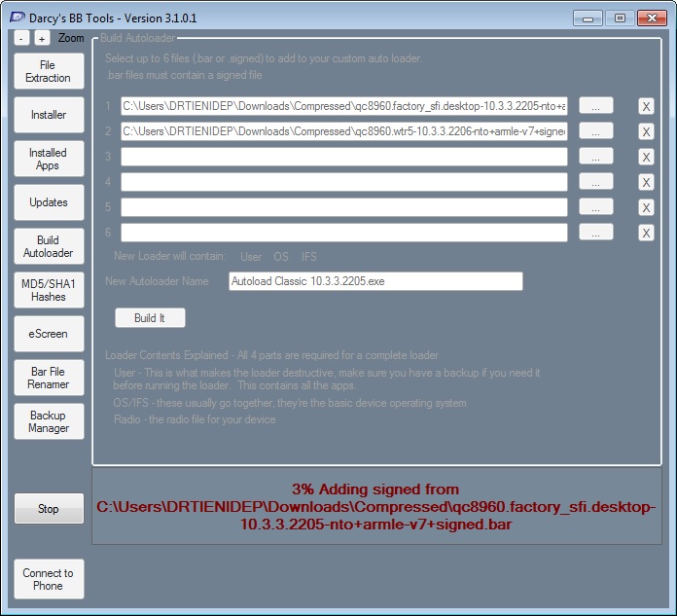This screenshot has width=677, height=616.
Task: Select the MD5/SHA1 Hashes tool
Action: (49, 290)
